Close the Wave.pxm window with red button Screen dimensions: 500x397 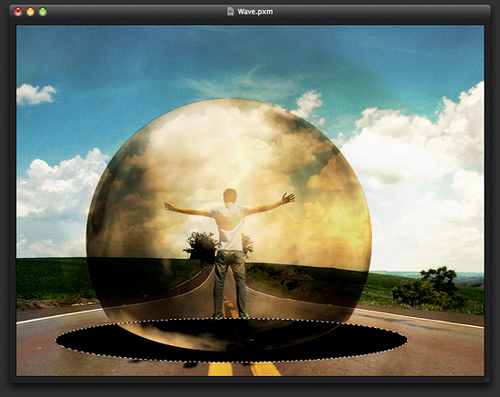(x=18, y=12)
